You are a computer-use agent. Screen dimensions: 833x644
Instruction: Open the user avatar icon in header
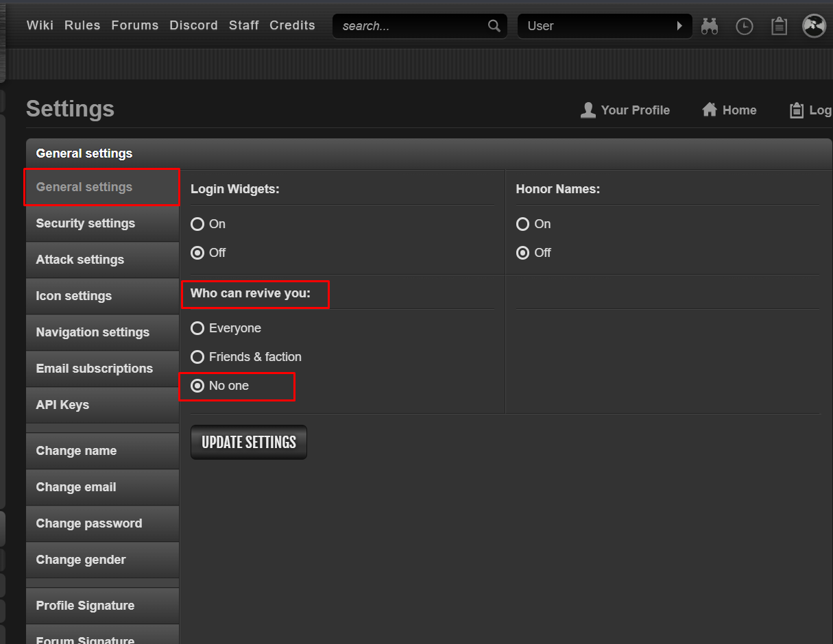[814, 26]
